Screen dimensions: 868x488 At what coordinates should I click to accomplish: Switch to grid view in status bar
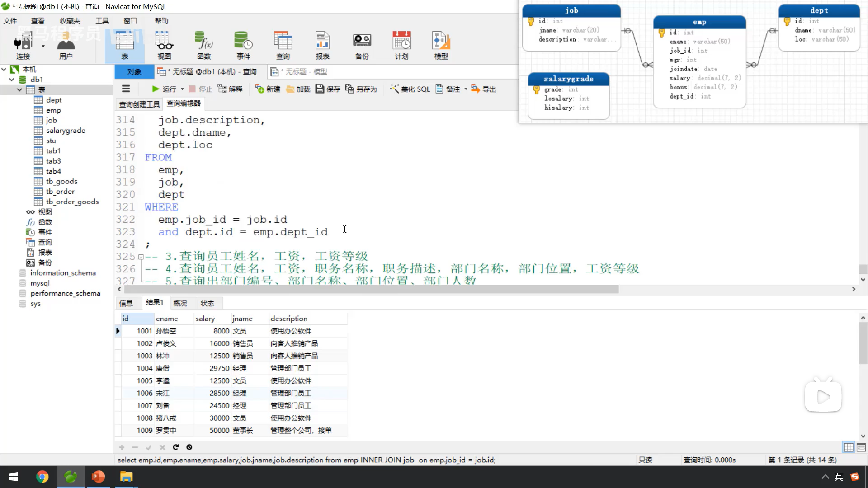tap(849, 447)
